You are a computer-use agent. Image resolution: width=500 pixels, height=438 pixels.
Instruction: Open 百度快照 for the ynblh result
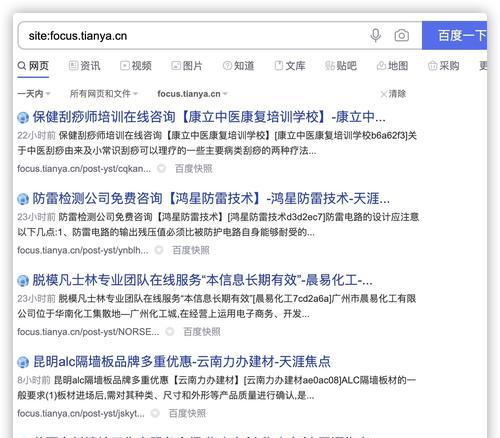[191, 250]
